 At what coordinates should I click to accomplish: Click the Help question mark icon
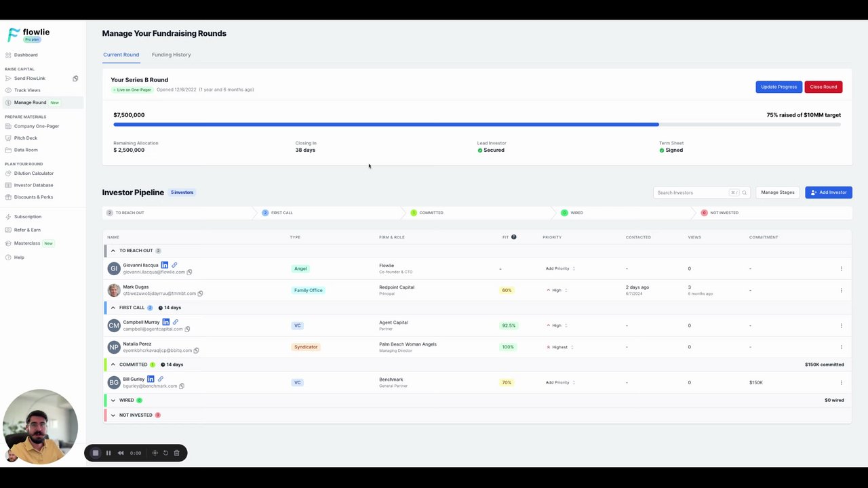coord(8,258)
